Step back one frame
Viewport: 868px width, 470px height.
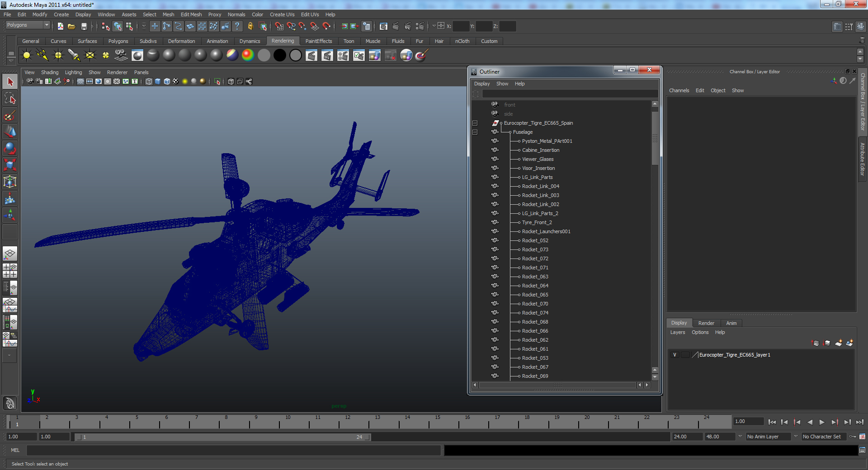coord(784,422)
